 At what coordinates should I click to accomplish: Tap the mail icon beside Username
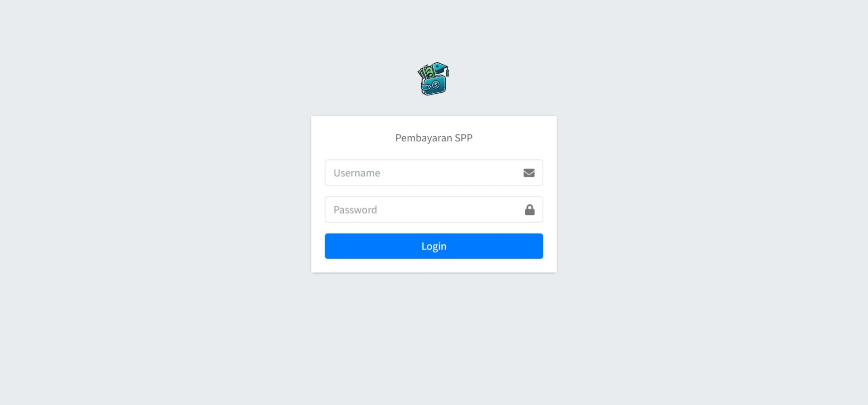click(529, 173)
